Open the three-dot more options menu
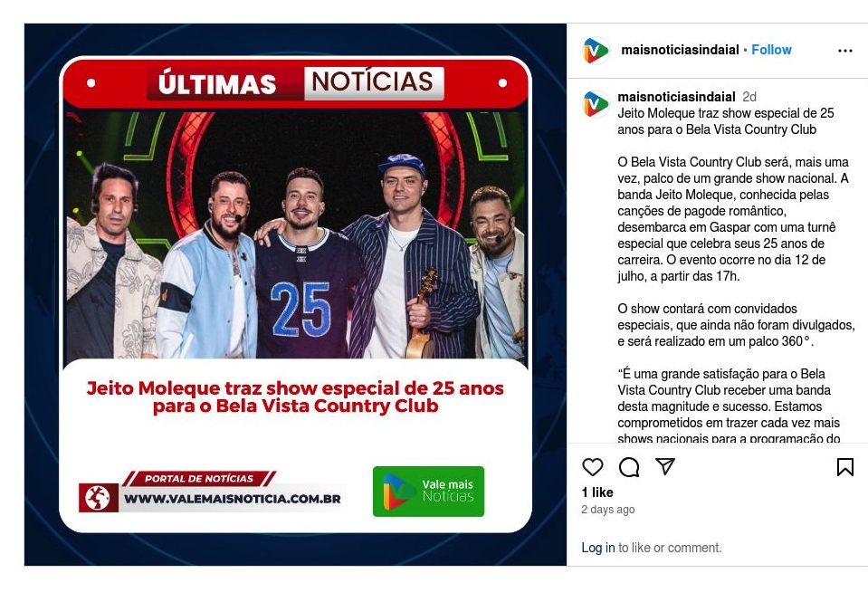Image resolution: width=868 pixels, height=602 pixels. (x=844, y=51)
